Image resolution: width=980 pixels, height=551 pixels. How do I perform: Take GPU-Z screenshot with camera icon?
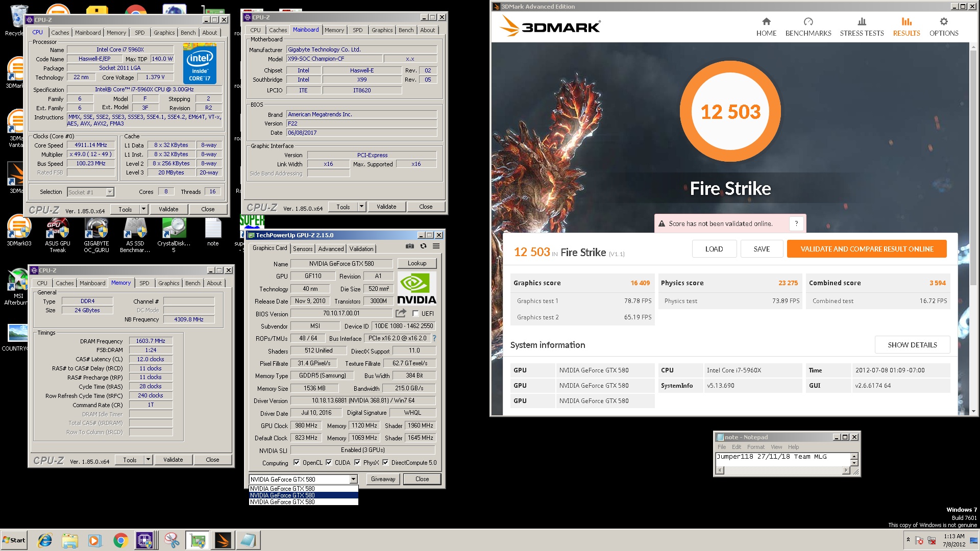(x=410, y=246)
